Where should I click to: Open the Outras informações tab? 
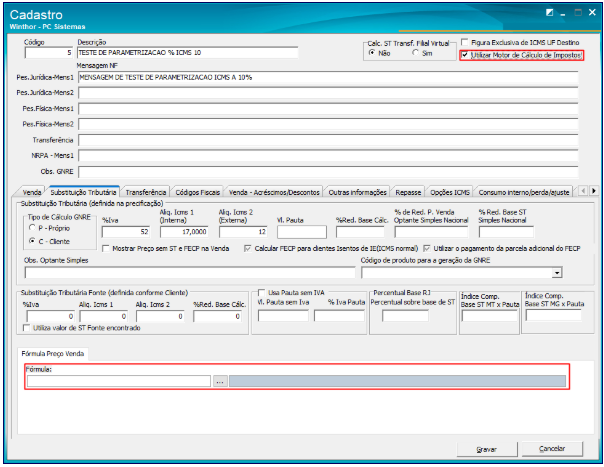point(357,192)
